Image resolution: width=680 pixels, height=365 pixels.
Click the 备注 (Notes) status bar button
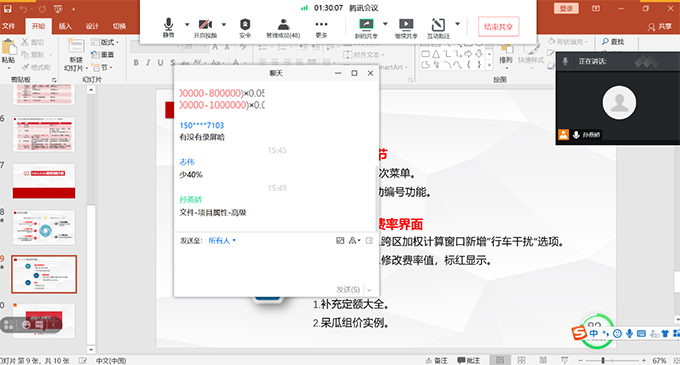pyautogui.click(x=436, y=360)
